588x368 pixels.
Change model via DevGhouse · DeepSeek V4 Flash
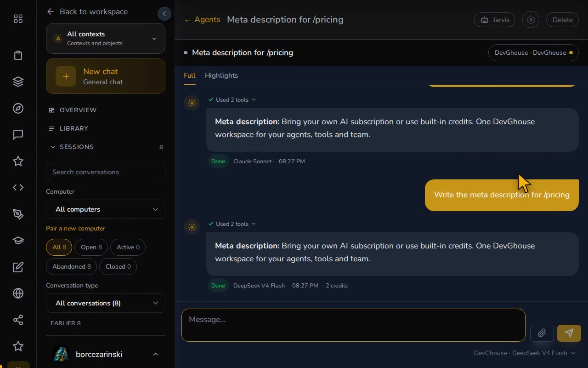525,353
